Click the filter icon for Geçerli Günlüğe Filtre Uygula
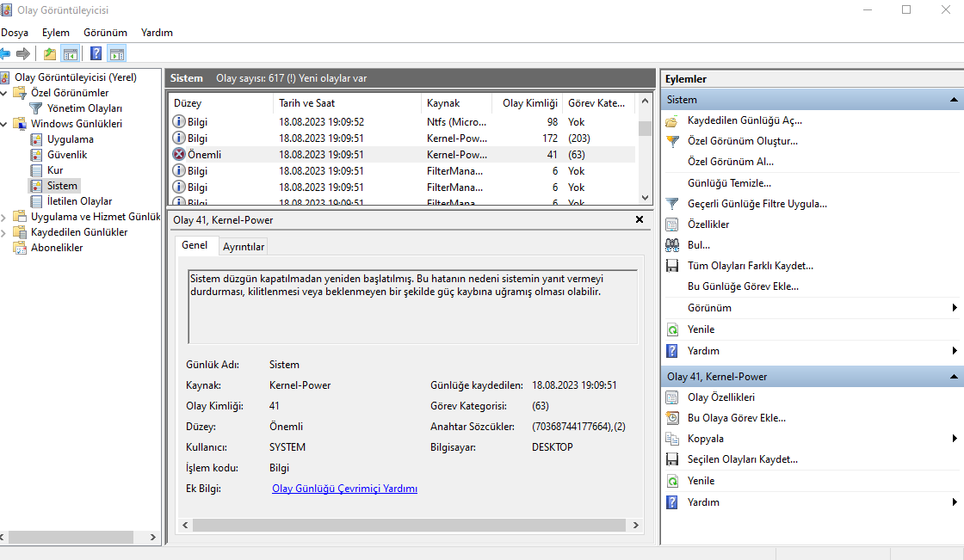Image resolution: width=964 pixels, height=560 pixels. pos(673,204)
